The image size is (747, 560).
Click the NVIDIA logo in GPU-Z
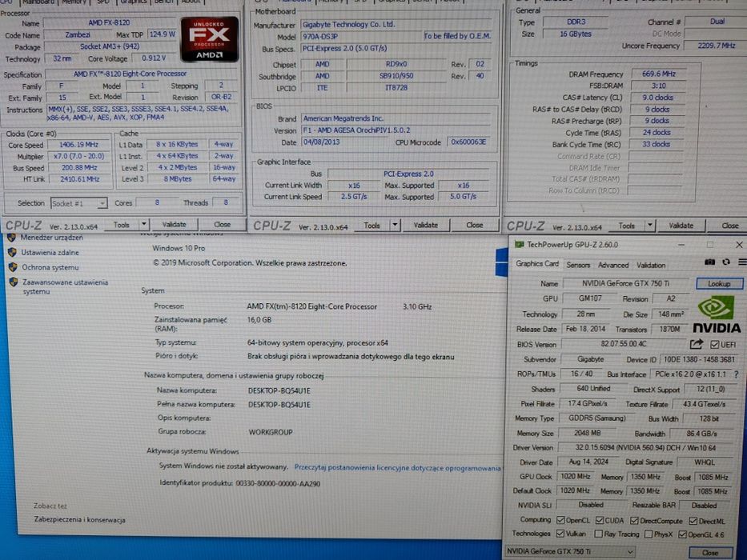(717, 314)
